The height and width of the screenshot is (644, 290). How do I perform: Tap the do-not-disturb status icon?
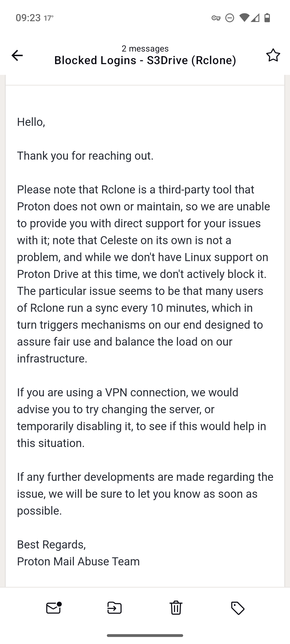[230, 18]
